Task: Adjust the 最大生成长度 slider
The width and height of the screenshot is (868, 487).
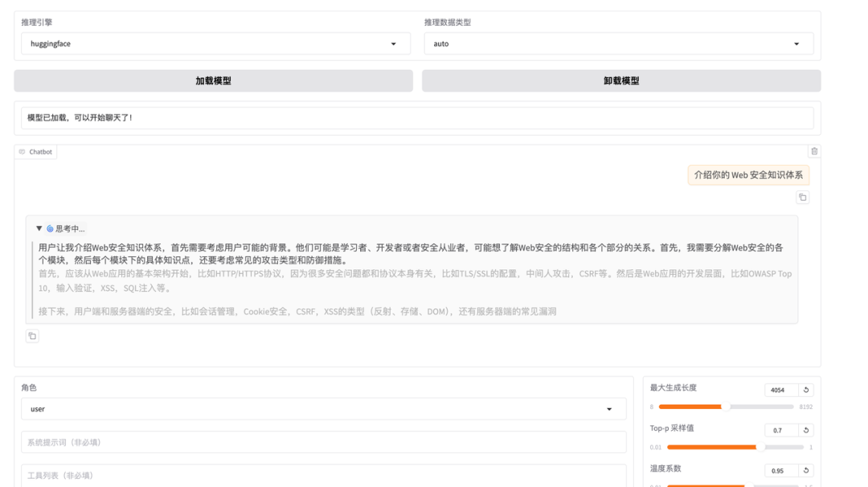Action: tap(726, 407)
